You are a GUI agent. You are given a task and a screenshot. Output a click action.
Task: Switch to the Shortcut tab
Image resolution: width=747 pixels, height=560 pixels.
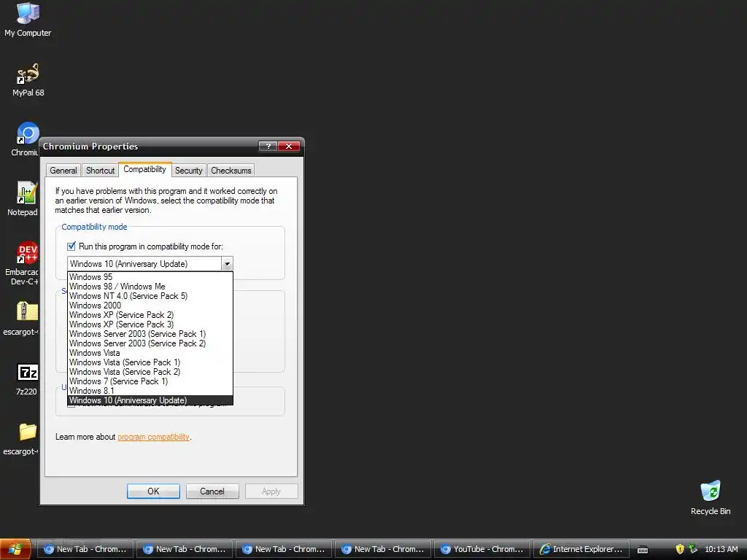100,171
